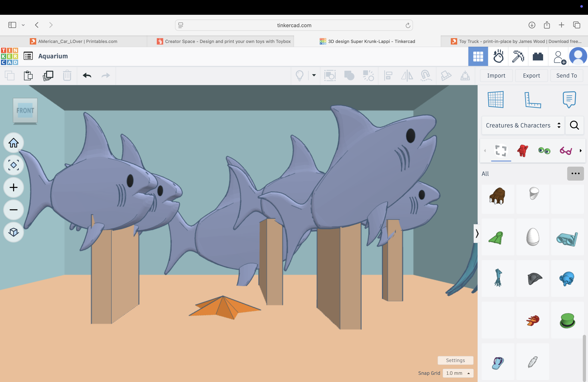Open the Safari sidebar dropdown arrow

point(23,25)
